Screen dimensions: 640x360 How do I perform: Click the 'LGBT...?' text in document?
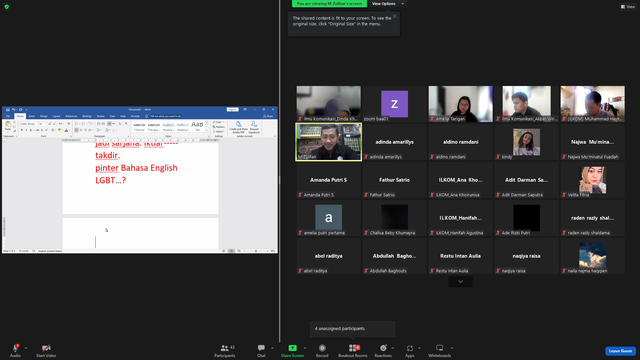111,180
